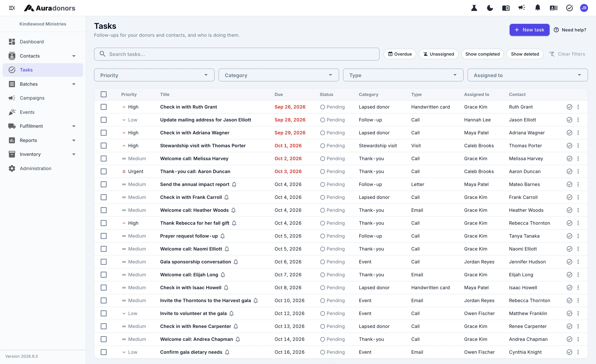The image size is (596, 364).
Task: Click the Show completed filter button
Action: [482, 54]
